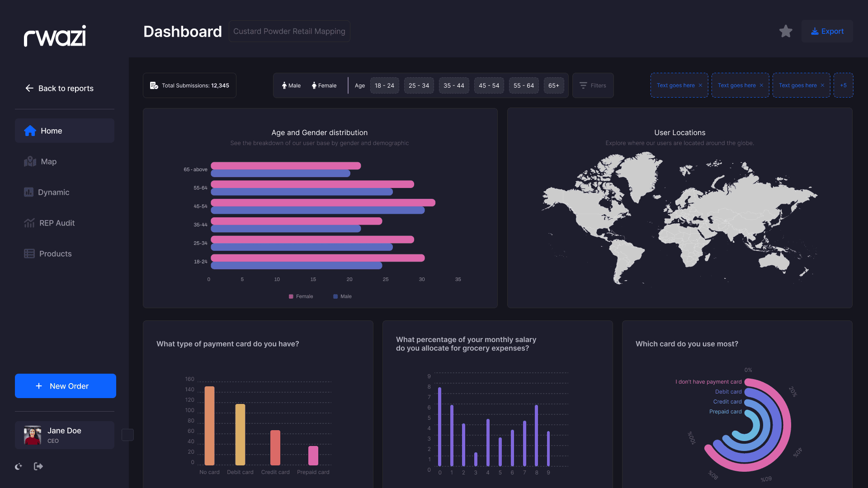
Task: Click the New Order button
Action: pyautogui.click(x=66, y=386)
